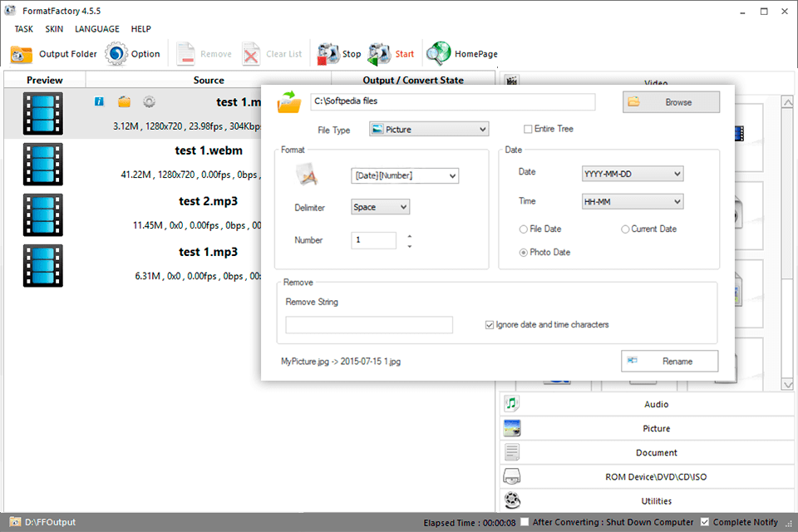Image resolution: width=798 pixels, height=532 pixels.
Task: Stop the conversion with Stop icon
Action: tap(328, 54)
